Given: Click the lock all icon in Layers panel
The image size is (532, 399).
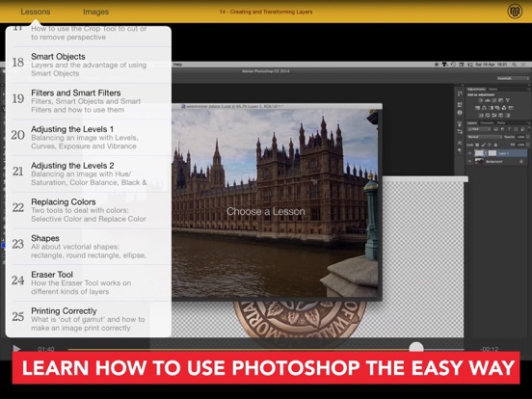Looking at the screenshot, I should pos(495,145).
